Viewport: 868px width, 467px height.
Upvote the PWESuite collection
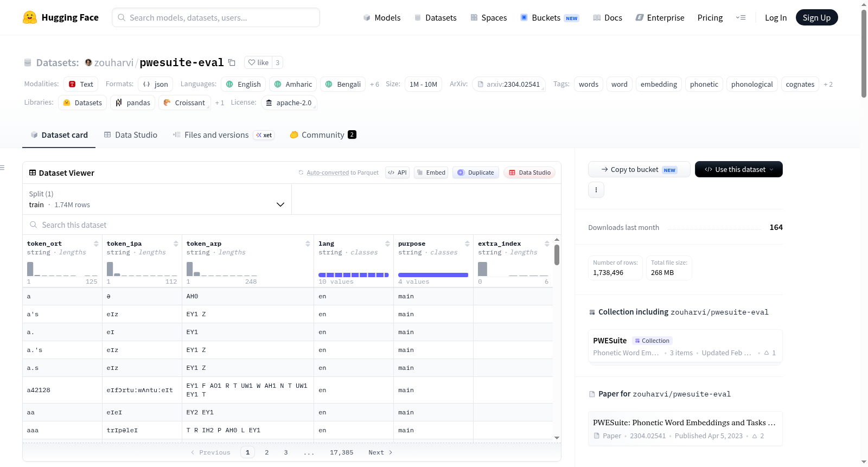click(x=770, y=353)
